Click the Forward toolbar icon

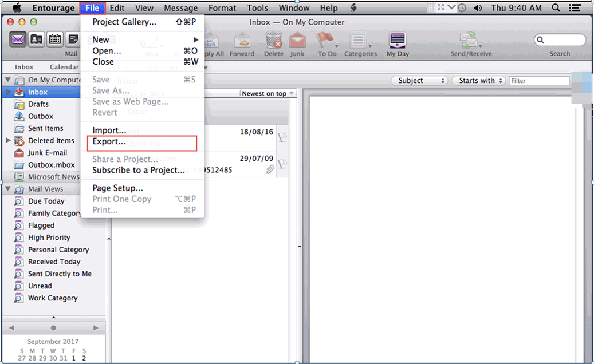242,40
